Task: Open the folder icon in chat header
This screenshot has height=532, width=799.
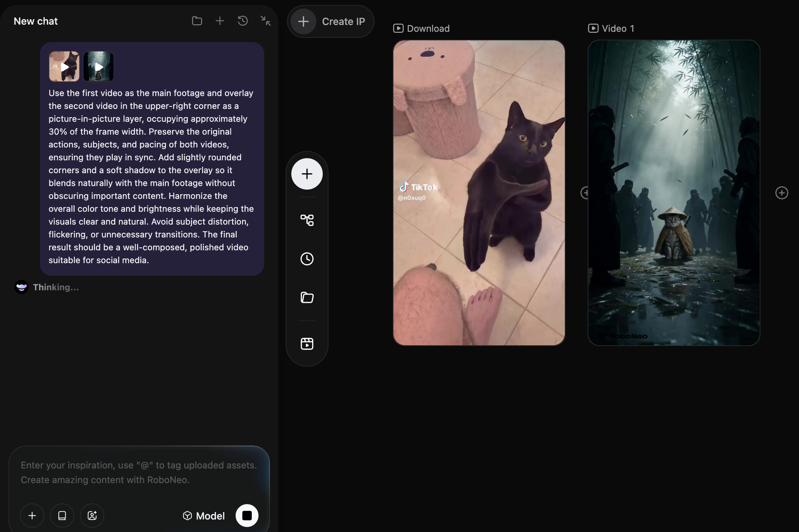Action: click(x=197, y=21)
